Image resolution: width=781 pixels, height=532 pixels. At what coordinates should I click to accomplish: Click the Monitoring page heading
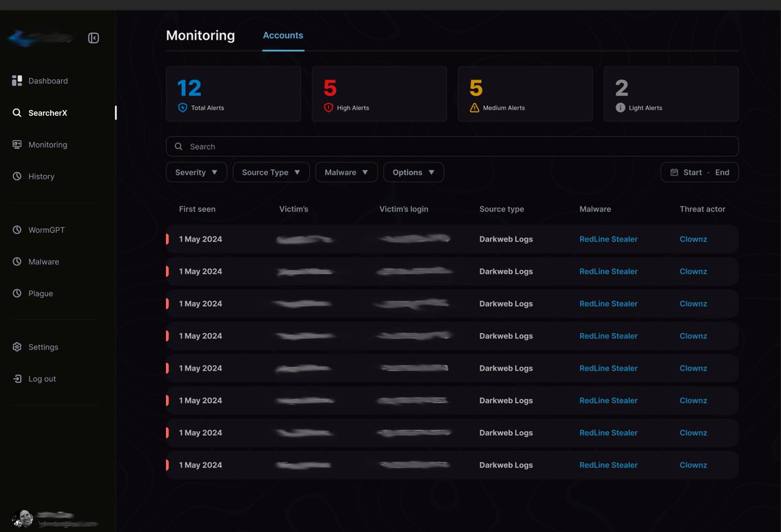click(x=200, y=35)
